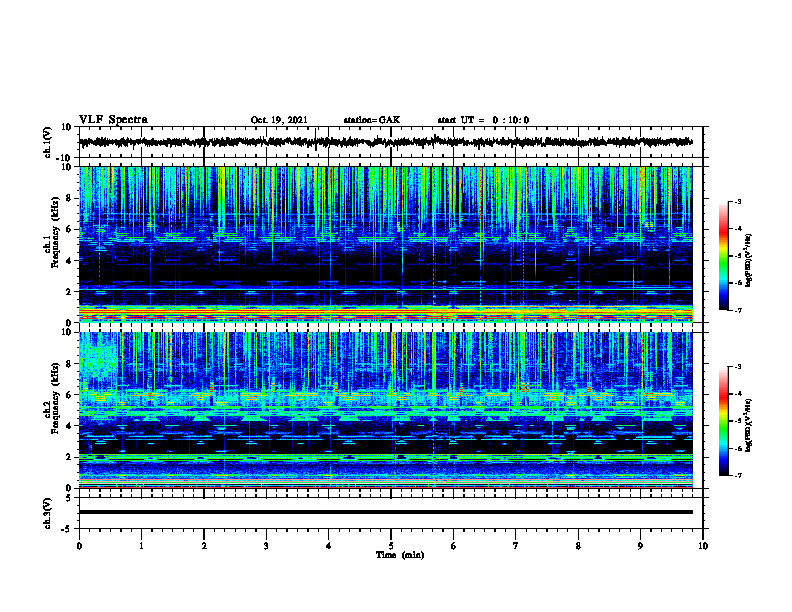Select the date text "Oct. 19, 2021"

(279, 120)
